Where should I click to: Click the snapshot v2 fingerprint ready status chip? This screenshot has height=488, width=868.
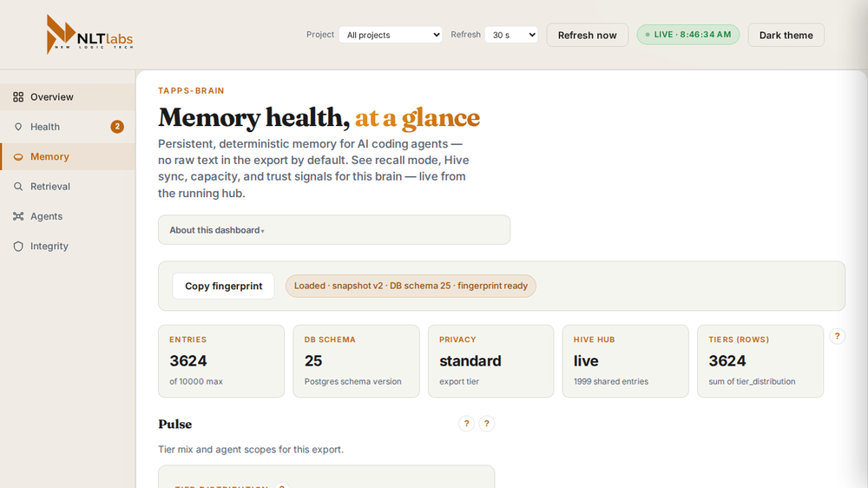(411, 286)
